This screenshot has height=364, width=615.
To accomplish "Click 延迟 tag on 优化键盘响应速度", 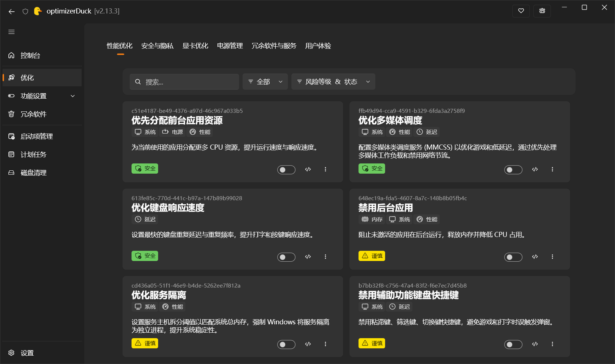I will (x=145, y=219).
